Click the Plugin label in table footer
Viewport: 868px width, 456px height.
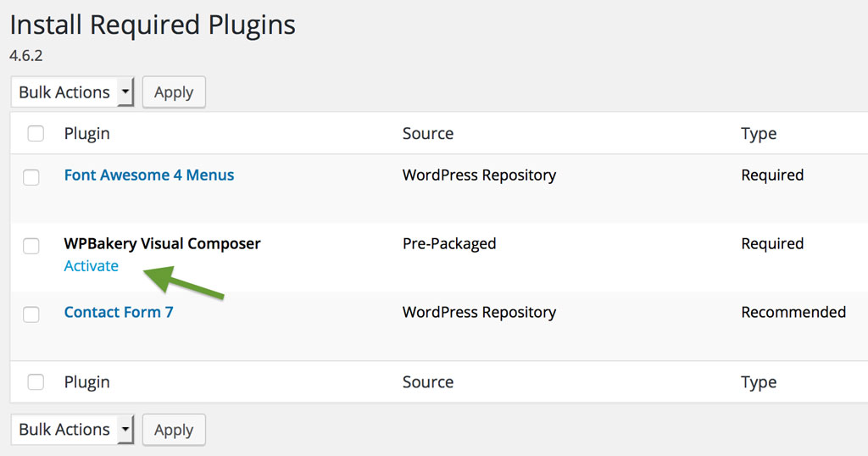87,382
